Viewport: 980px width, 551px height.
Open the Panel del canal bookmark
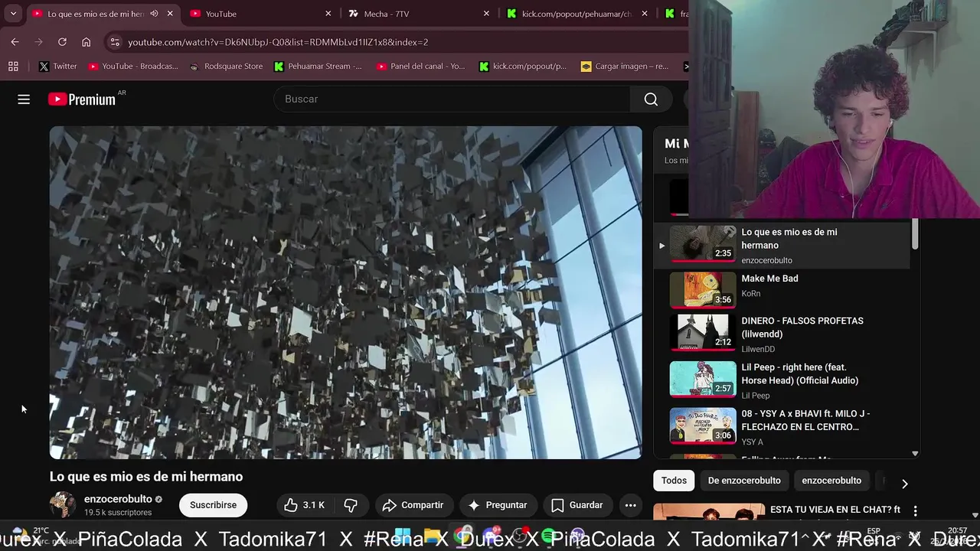420,67
